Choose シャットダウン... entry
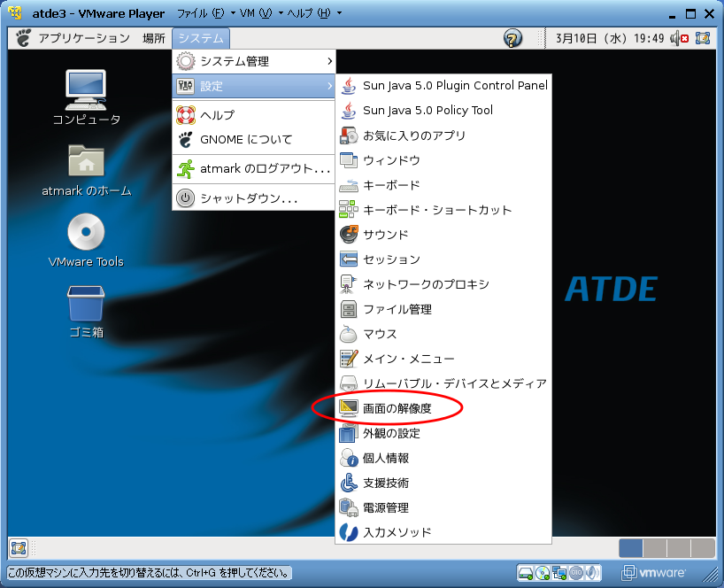Viewport: 724px width, 588px height. pos(254,198)
